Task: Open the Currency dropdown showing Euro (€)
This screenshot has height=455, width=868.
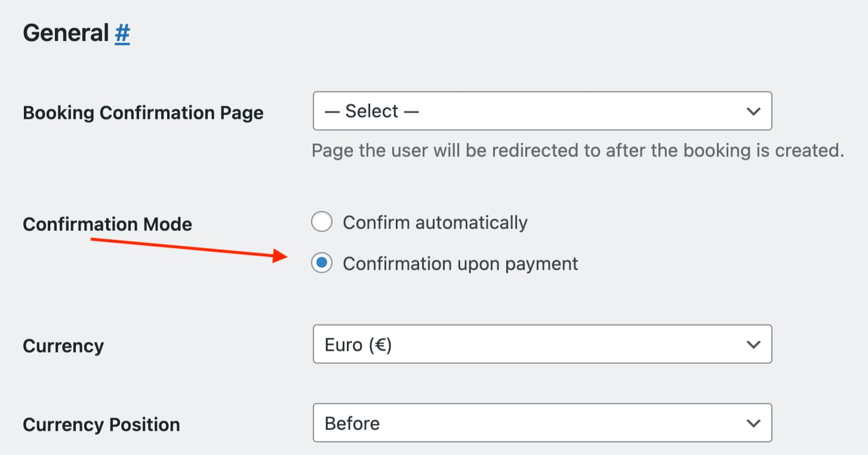Action: [x=542, y=344]
